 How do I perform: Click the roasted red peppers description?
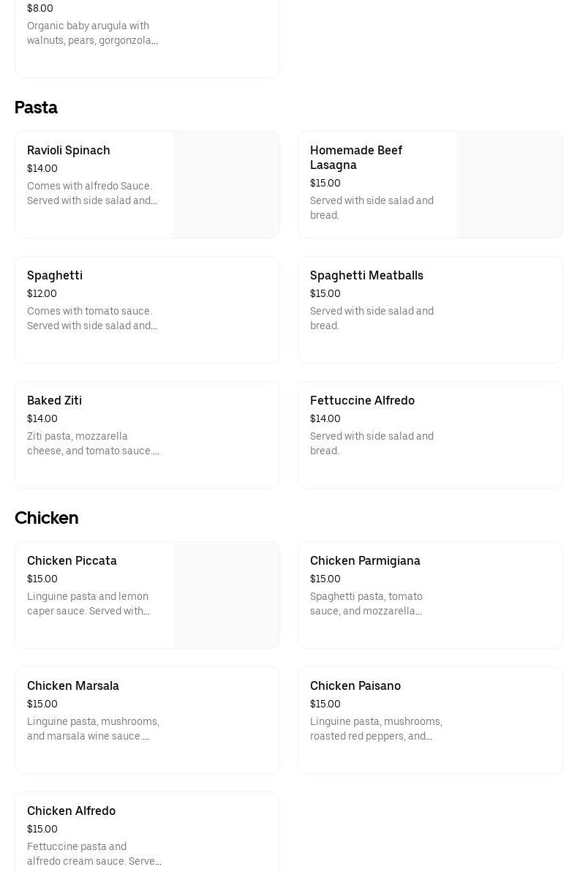click(x=376, y=729)
